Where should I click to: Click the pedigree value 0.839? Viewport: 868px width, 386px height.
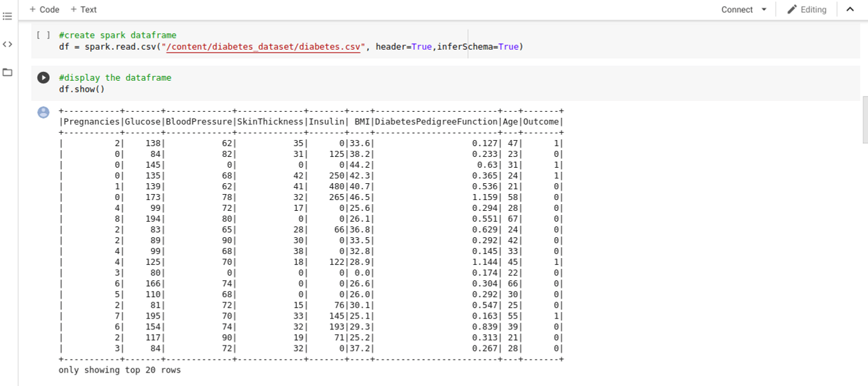pos(486,327)
